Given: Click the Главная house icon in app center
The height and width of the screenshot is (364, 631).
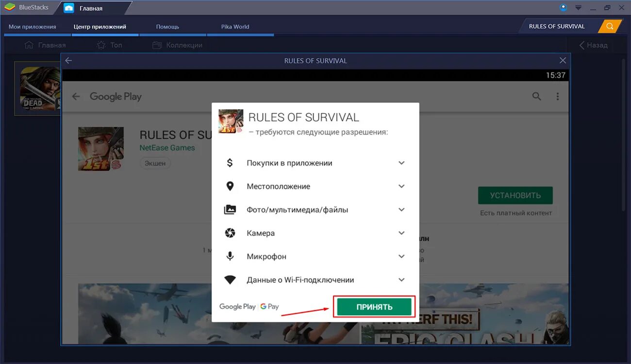Looking at the screenshot, I should [29, 45].
